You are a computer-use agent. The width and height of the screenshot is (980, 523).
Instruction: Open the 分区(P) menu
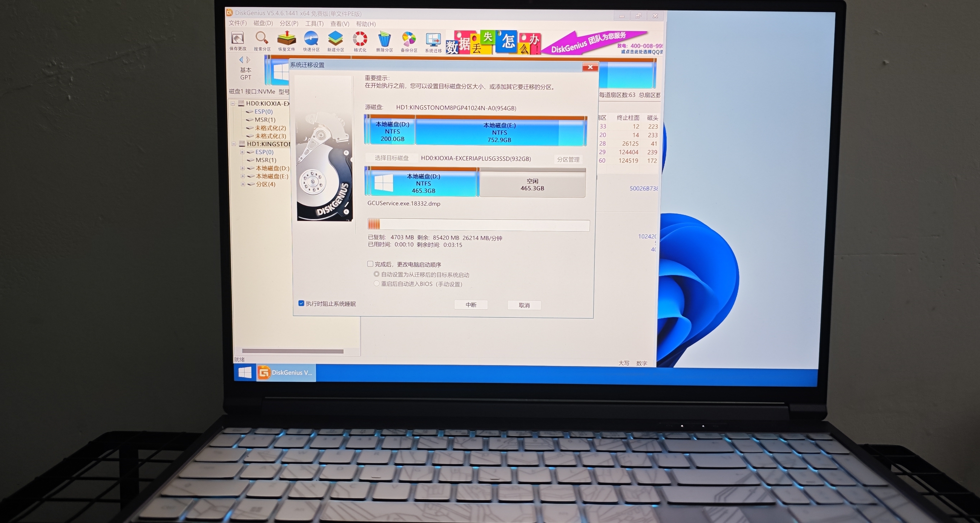[x=289, y=23]
